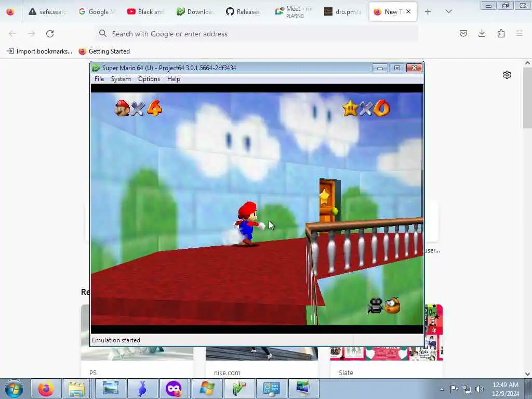Reload the current page
Image resolution: width=532 pixels, height=399 pixels.
(50, 34)
